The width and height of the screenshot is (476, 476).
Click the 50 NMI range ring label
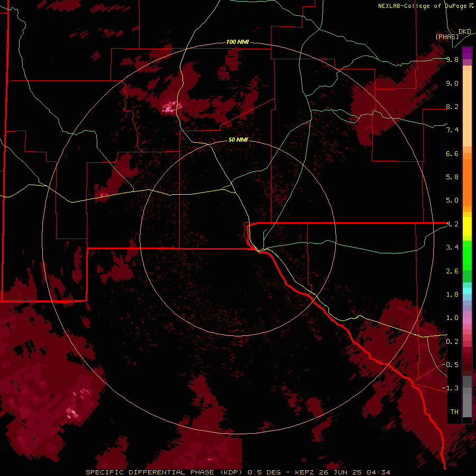click(238, 140)
